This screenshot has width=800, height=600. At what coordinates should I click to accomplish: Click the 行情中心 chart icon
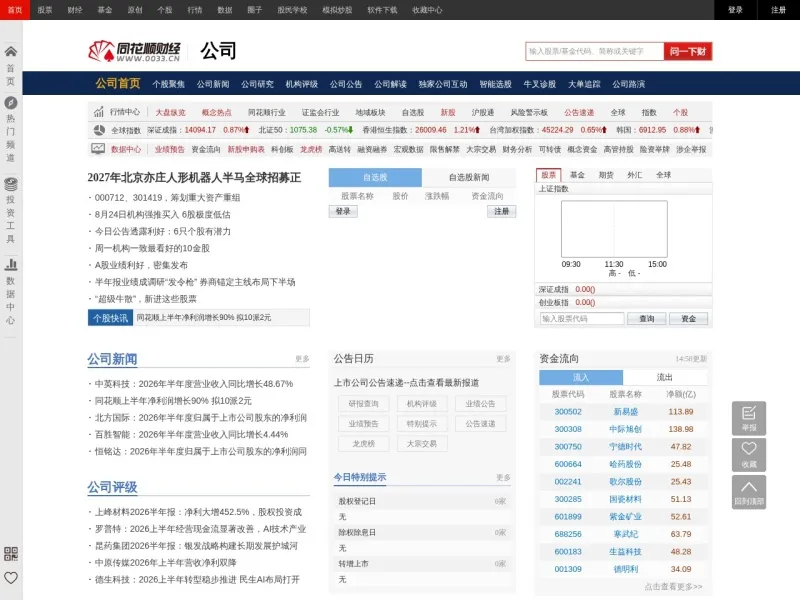[x=99, y=112]
